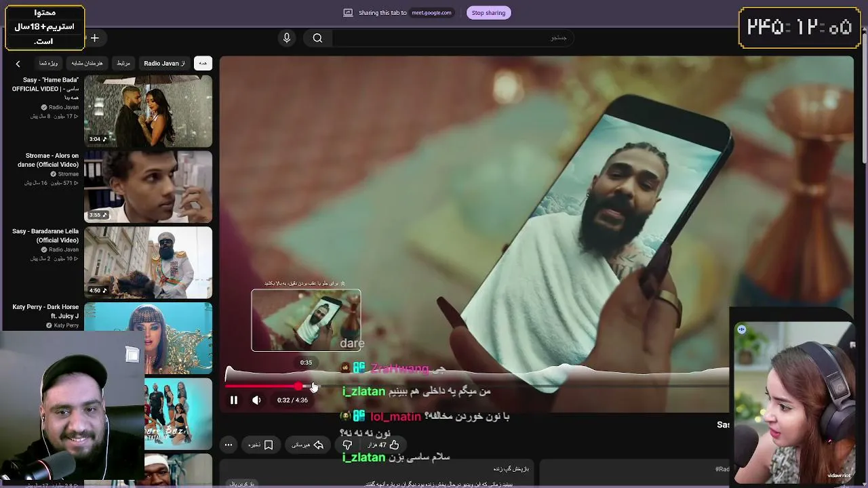Focus the YouTube search field

[453, 38]
